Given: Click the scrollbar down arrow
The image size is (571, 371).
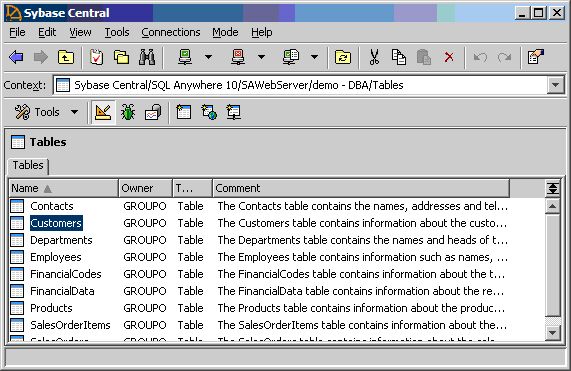Looking at the screenshot, I should [x=553, y=332].
